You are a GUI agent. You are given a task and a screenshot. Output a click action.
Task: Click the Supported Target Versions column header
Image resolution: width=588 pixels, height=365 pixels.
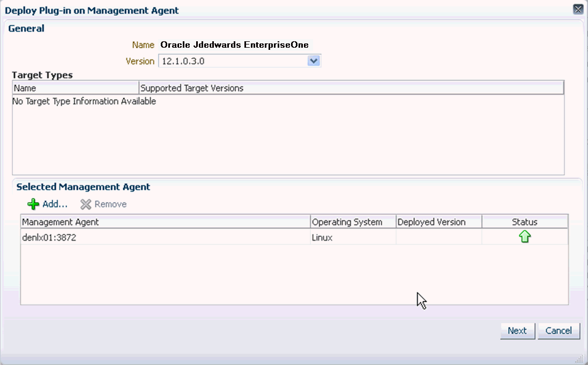(x=351, y=88)
